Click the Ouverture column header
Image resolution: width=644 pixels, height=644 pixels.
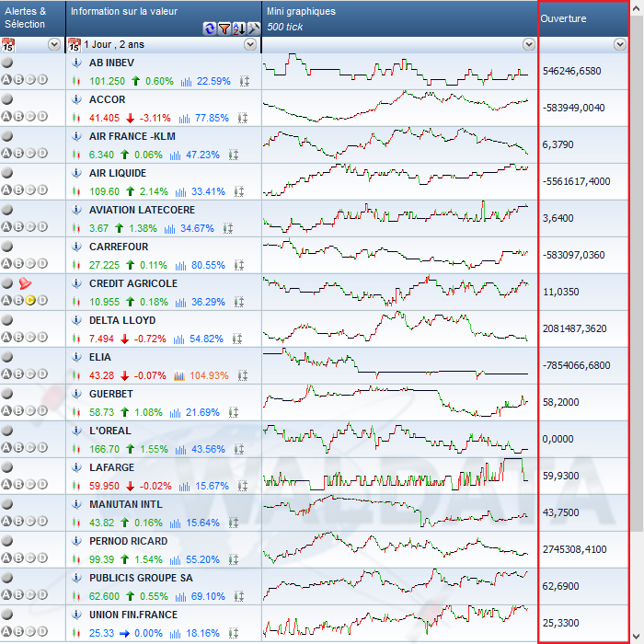coord(583,18)
